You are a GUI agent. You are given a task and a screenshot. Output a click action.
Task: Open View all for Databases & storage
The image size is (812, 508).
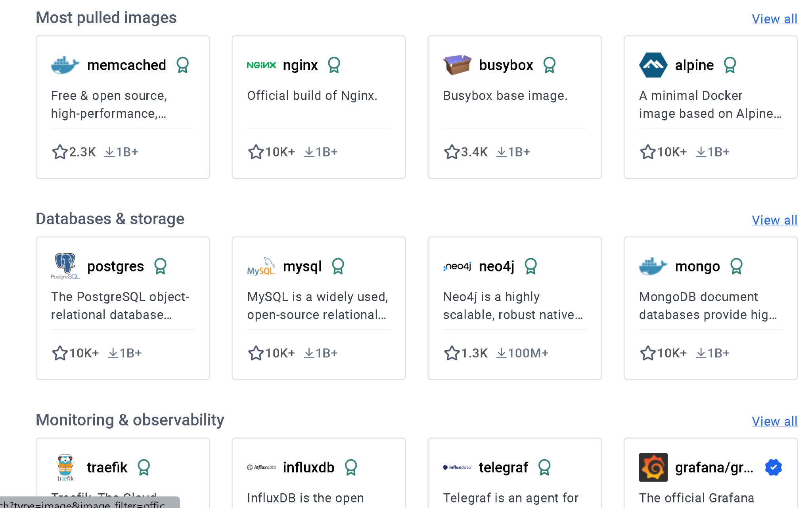[x=774, y=220]
